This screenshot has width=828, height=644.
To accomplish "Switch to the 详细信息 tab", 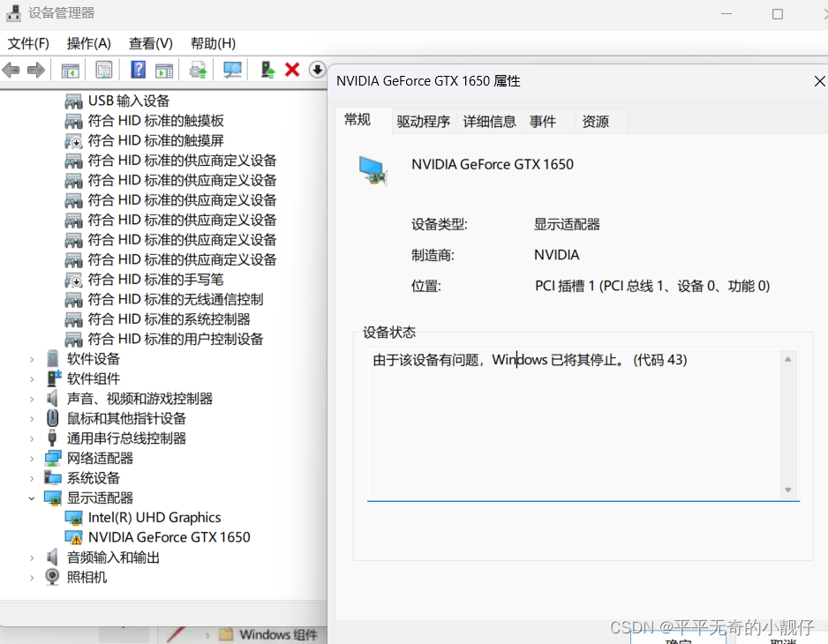I will click(490, 122).
